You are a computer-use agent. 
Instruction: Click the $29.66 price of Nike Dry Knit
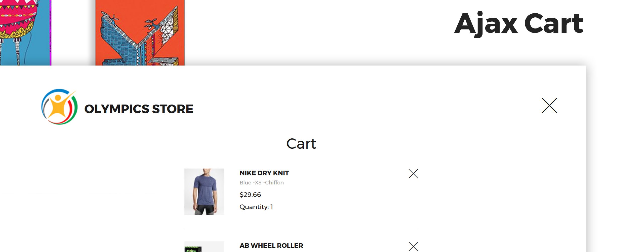coord(250,195)
